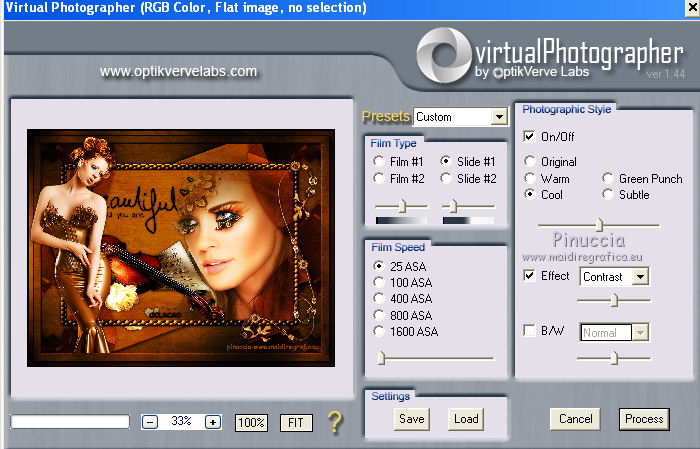Choose 800 ASA film speed
700x449 pixels.
tap(379, 315)
